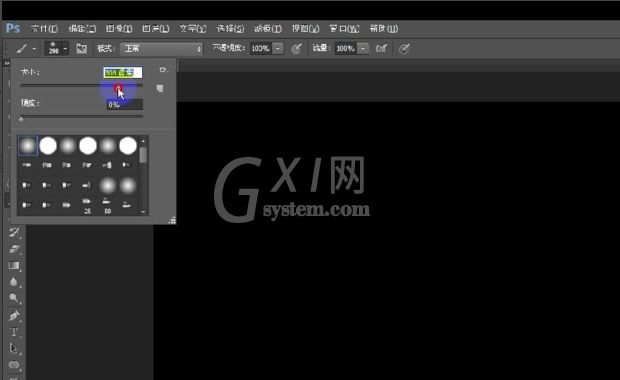Screen dimensions: 620x380
Task: Expand the opacity slider dropdown arrow
Action: (x=278, y=48)
